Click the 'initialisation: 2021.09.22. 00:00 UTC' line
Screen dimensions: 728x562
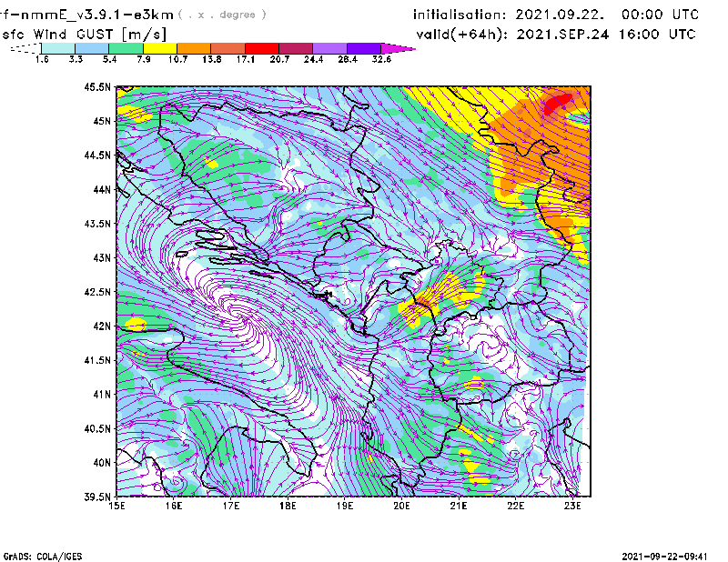(x=555, y=15)
